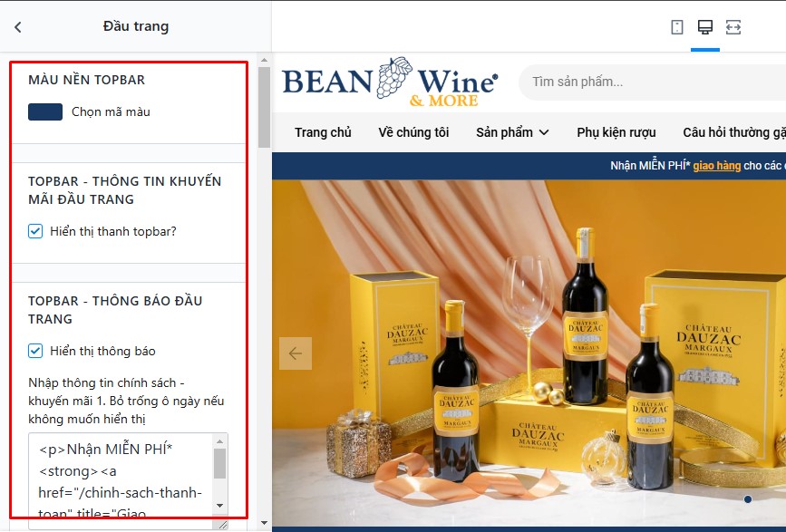Image resolution: width=786 pixels, height=532 pixels.
Task: Toggle Hiển thị thanh topbar checkbox
Action: 35,231
